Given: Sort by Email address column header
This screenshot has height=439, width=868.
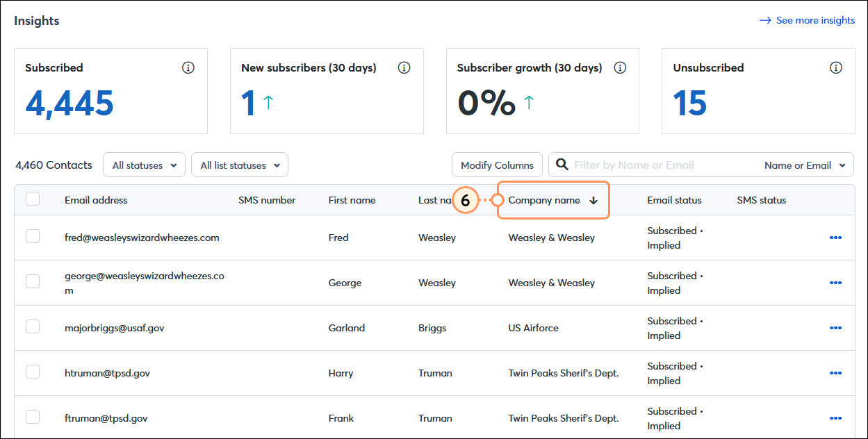Looking at the screenshot, I should 96,200.
